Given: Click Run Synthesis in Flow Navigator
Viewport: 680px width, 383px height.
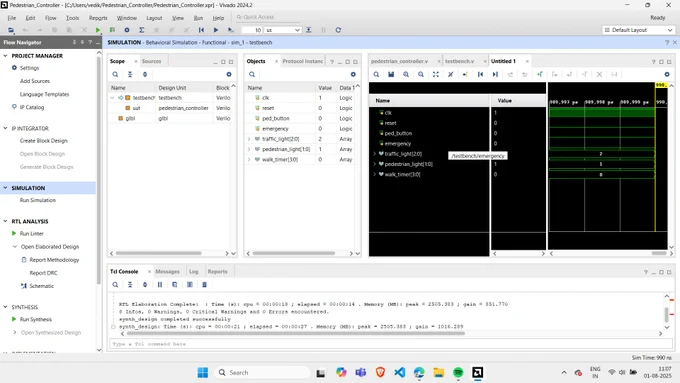Looking at the screenshot, I should coord(36,319).
